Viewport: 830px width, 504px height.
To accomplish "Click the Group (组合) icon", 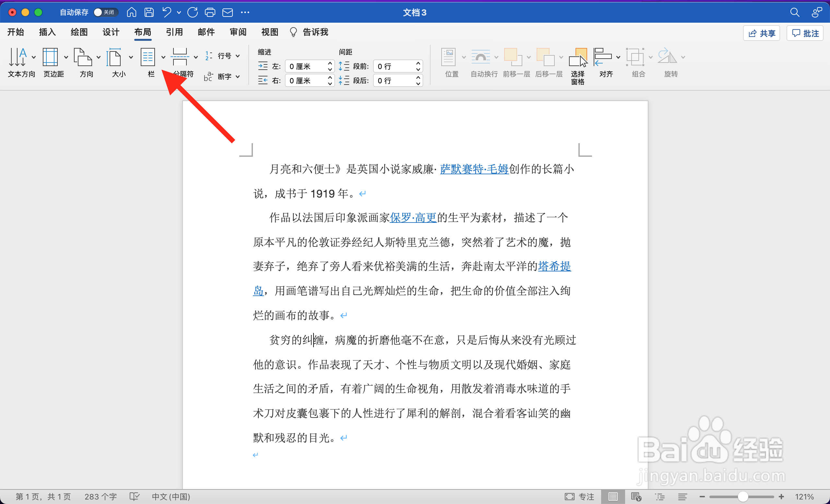I will click(x=635, y=57).
